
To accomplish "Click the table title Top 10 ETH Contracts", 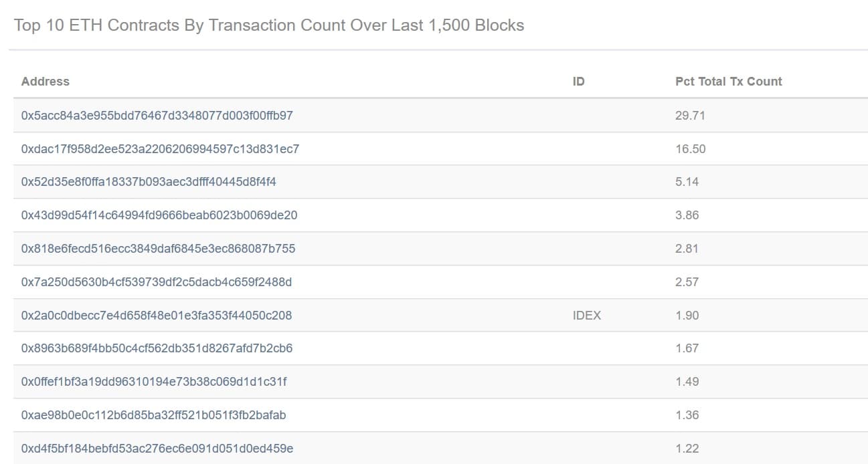I will pyautogui.click(x=269, y=25).
